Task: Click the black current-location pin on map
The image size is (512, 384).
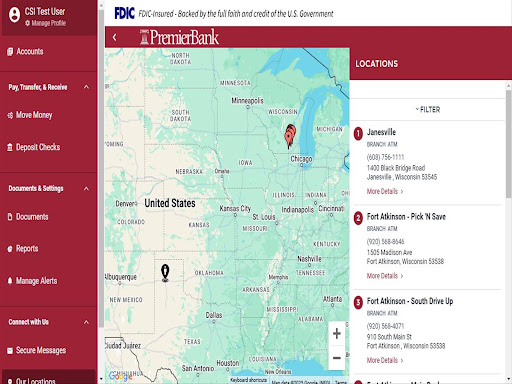Action: click(165, 273)
